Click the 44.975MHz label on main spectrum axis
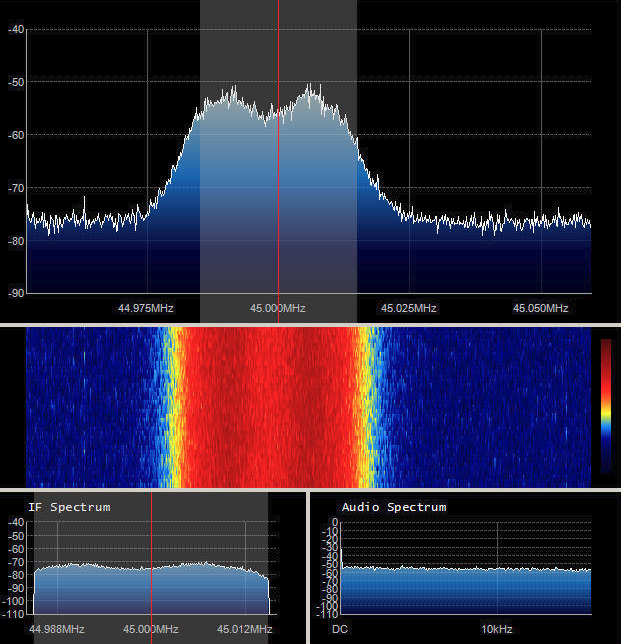 [142, 308]
